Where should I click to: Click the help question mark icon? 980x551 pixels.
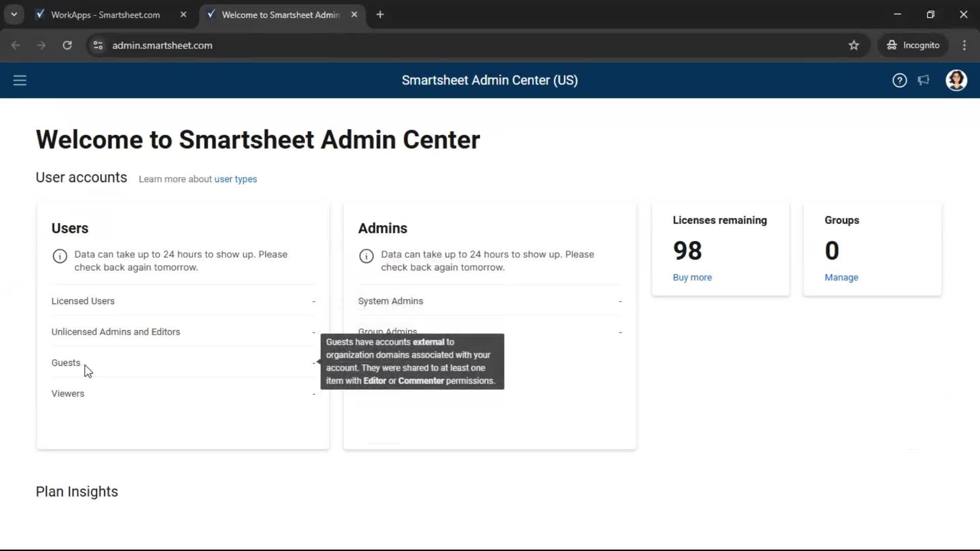coord(899,80)
